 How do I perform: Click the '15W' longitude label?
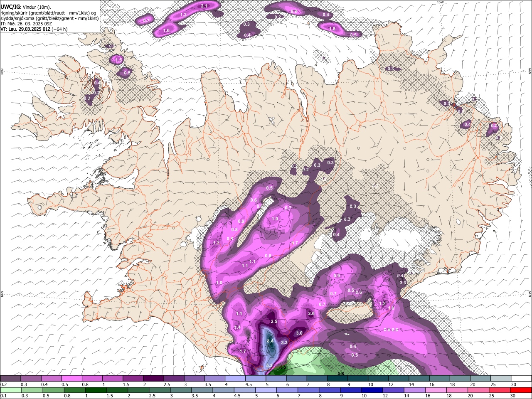441,2
